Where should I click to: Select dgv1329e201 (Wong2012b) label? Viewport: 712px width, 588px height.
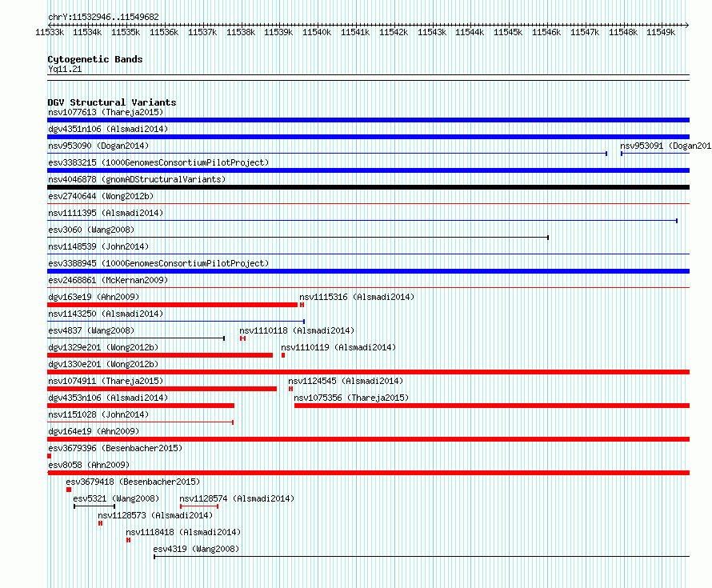click(x=103, y=347)
